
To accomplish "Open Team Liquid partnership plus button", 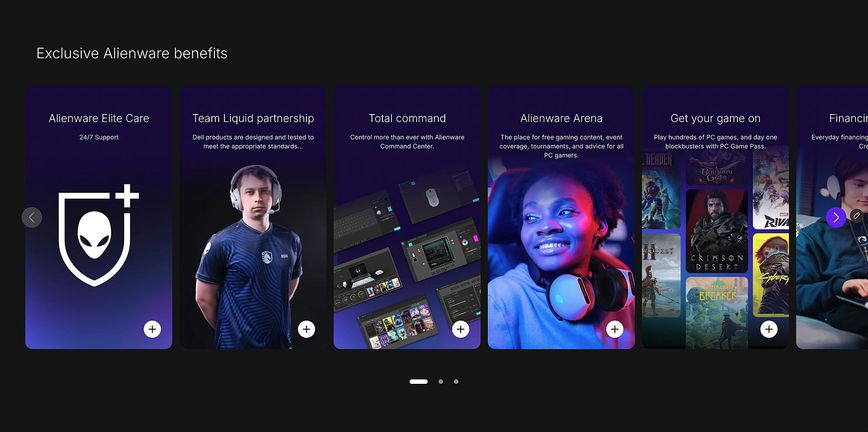I will coord(306,329).
